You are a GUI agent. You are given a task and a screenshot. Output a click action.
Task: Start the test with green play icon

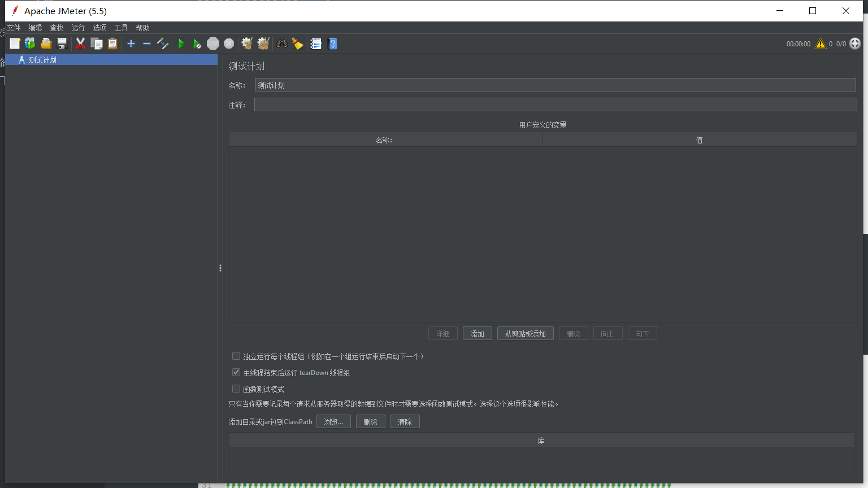(x=181, y=43)
